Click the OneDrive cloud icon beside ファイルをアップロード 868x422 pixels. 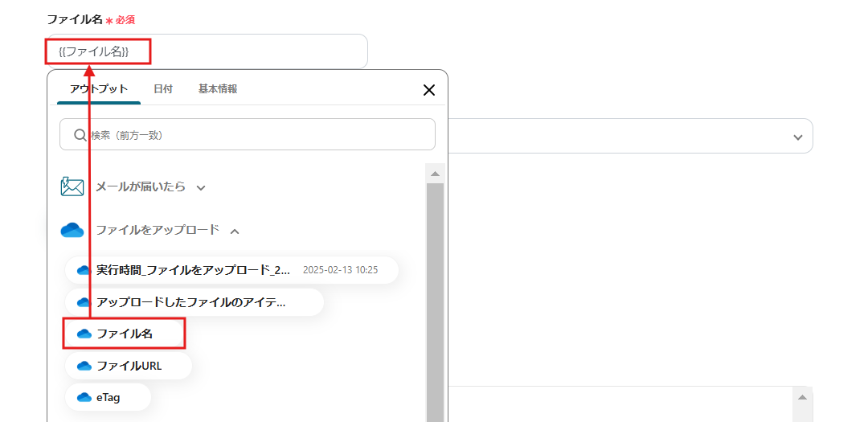point(72,230)
